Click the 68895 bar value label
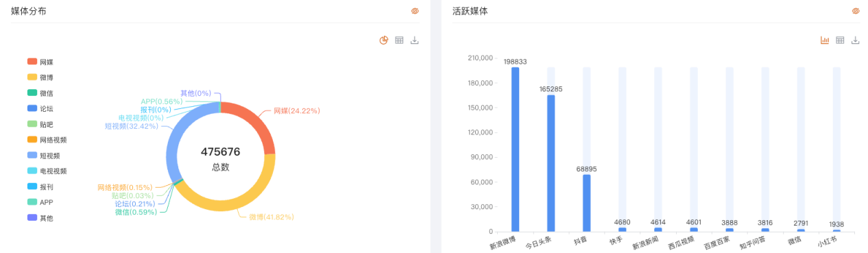 [x=586, y=169]
